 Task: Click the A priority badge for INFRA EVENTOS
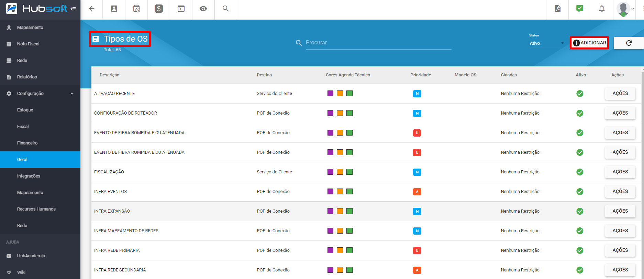click(x=417, y=192)
